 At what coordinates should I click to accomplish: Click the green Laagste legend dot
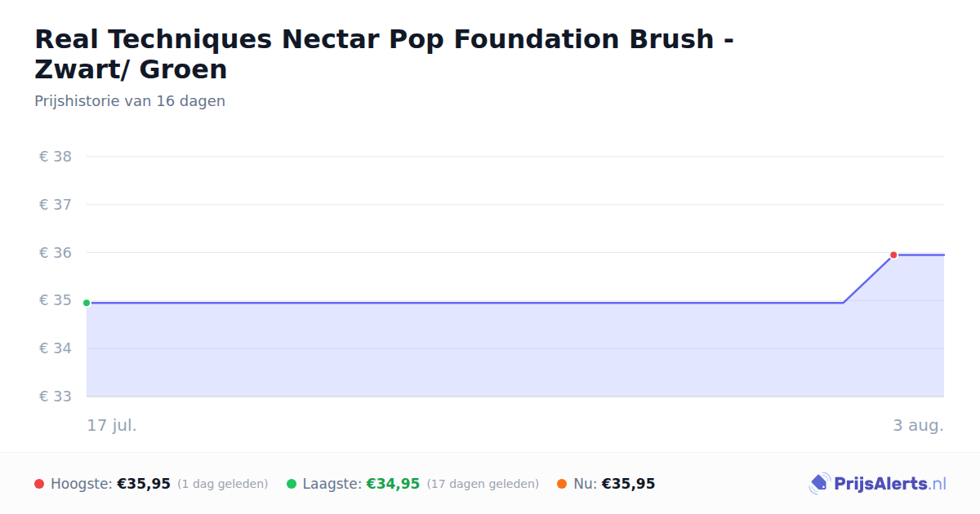tap(292, 484)
